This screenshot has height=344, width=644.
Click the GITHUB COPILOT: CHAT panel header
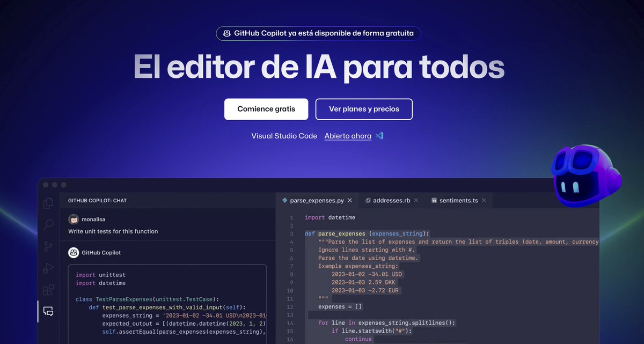[97, 201]
